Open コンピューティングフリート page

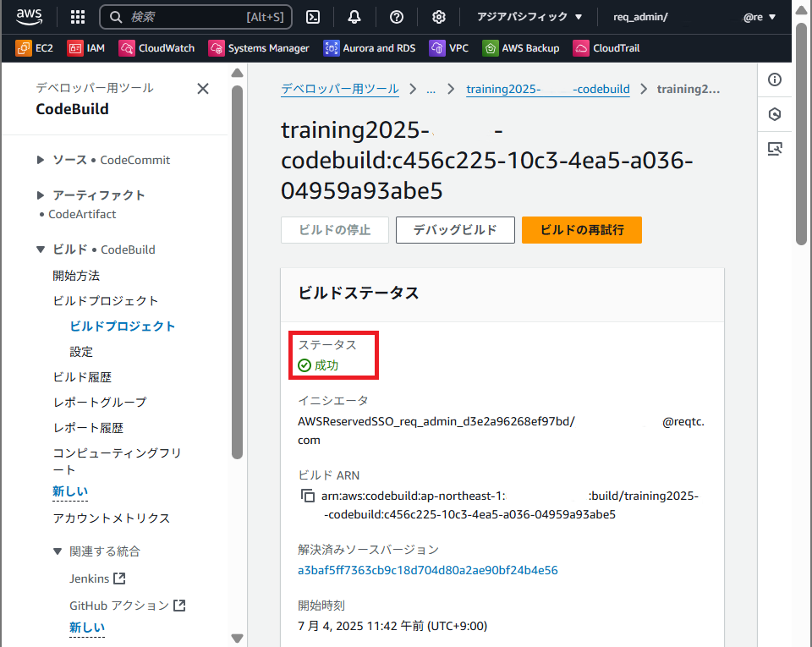(x=118, y=461)
